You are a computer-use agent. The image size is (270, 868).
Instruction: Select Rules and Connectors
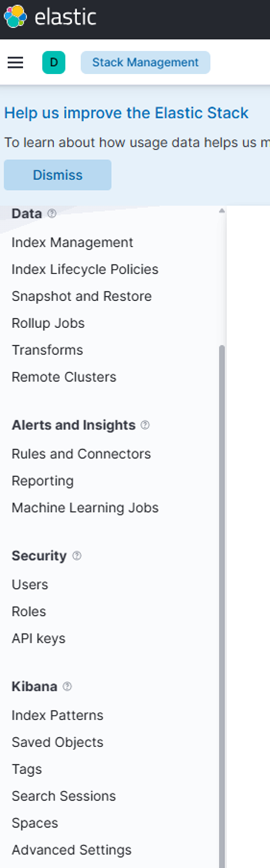[x=81, y=454]
